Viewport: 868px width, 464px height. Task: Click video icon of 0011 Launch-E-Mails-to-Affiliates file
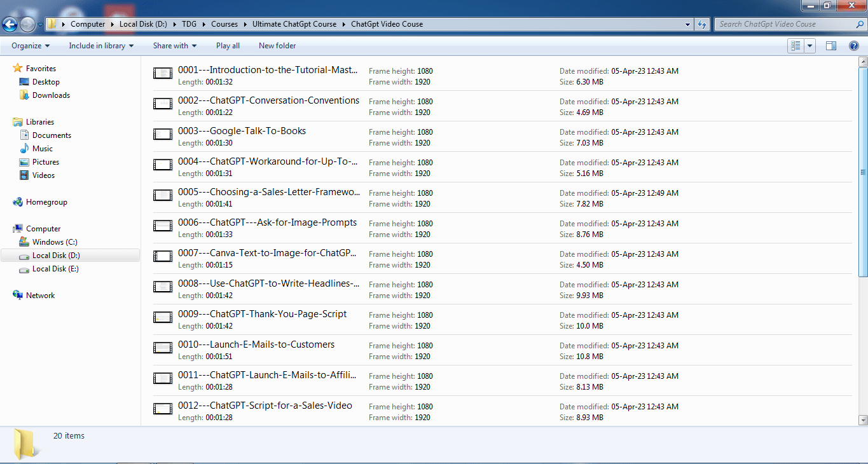163,378
